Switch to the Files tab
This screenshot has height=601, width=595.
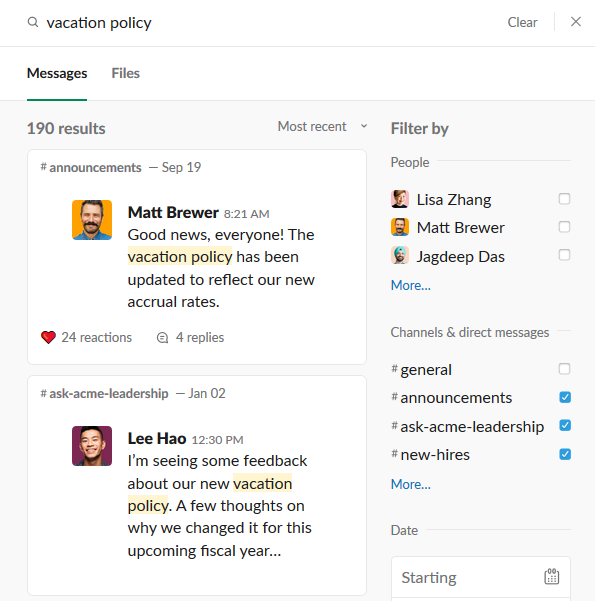(125, 73)
